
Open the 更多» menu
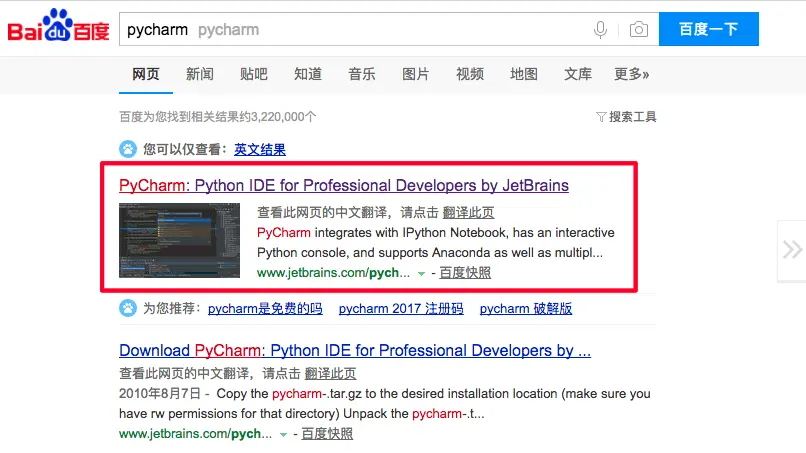click(632, 75)
